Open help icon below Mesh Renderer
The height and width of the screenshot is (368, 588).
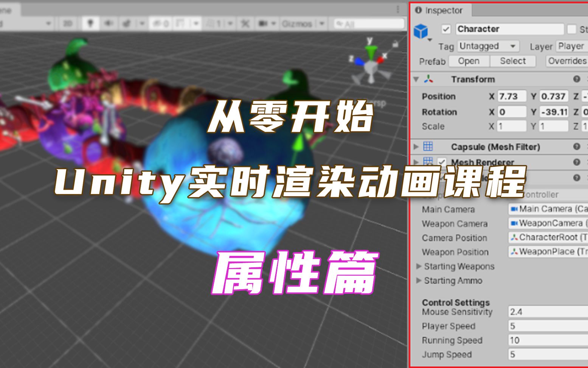pos(576,177)
